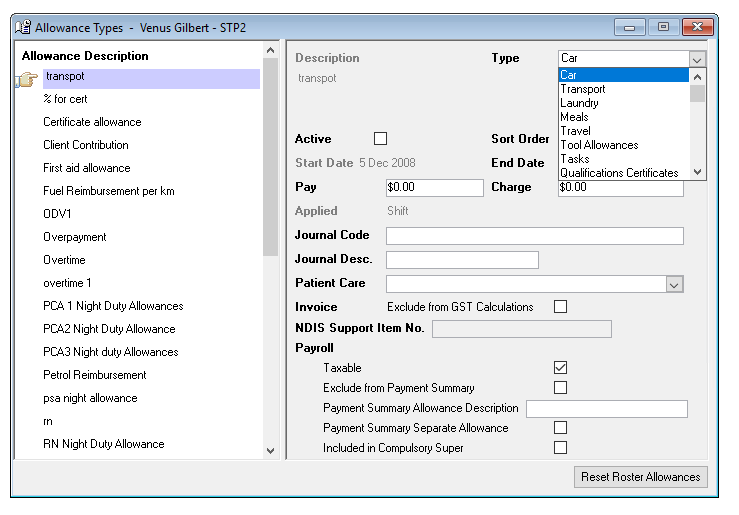This screenshot has width=739, height=515.
Task: Uncheck the Taxable checkbox
Action: click(x=560, y=368)
